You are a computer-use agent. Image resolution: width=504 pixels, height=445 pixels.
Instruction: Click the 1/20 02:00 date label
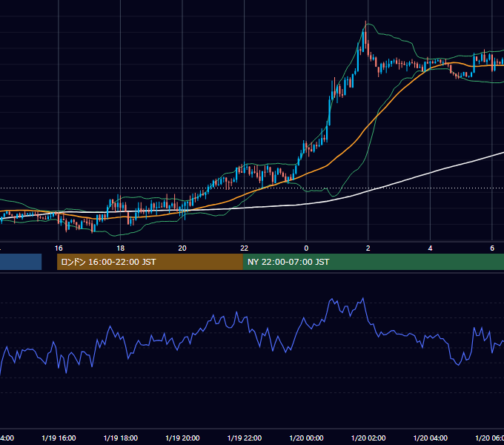point(368,438)
